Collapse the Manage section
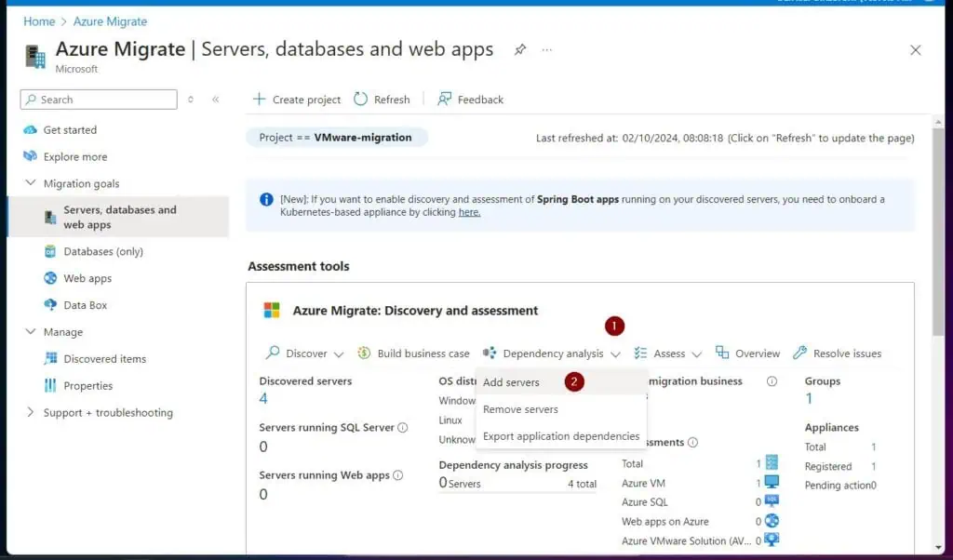953x560 pixels. tap(31, 331)
